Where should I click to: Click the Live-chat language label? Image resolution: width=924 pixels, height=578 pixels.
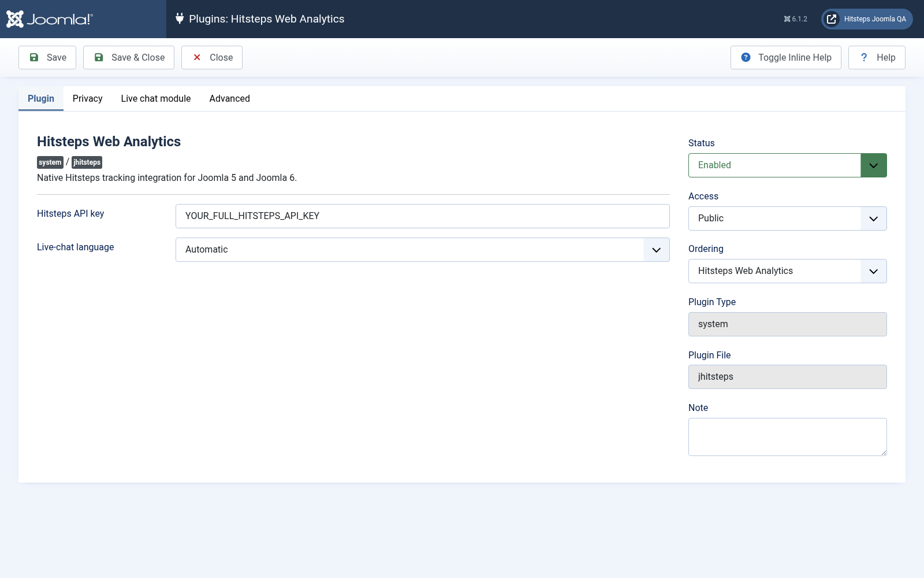(x=76, y=247)
